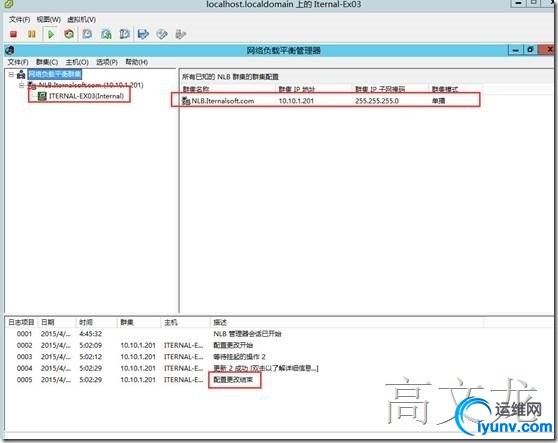Click log description 'NLB 管理器会话已开始'

pyautogui.click(x=247, y=334)
